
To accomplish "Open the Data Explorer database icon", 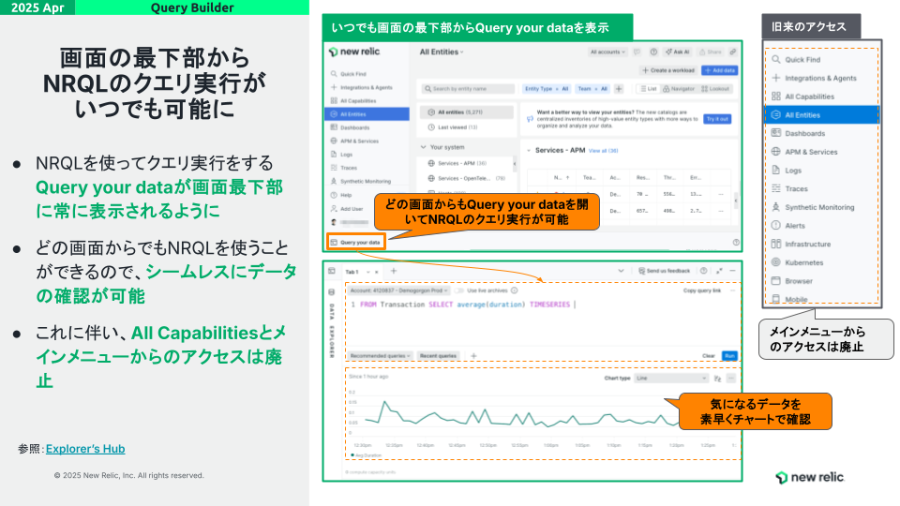I will pyautogui.click(x=331, y=291).
